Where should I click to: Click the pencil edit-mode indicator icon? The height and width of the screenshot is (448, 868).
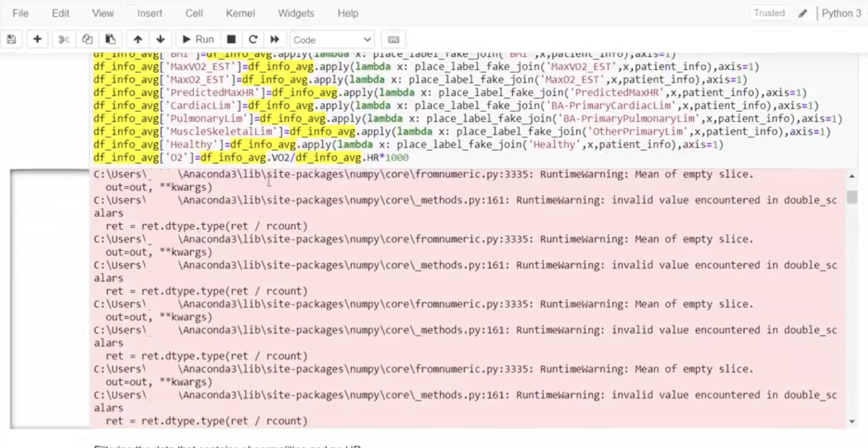point(803,14)
